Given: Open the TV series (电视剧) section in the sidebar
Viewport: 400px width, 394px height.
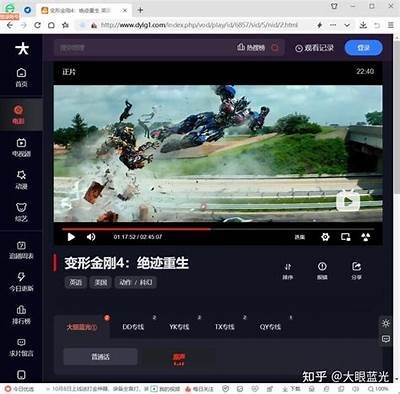Looking at the screenshot, I should (x=21, y=147).
